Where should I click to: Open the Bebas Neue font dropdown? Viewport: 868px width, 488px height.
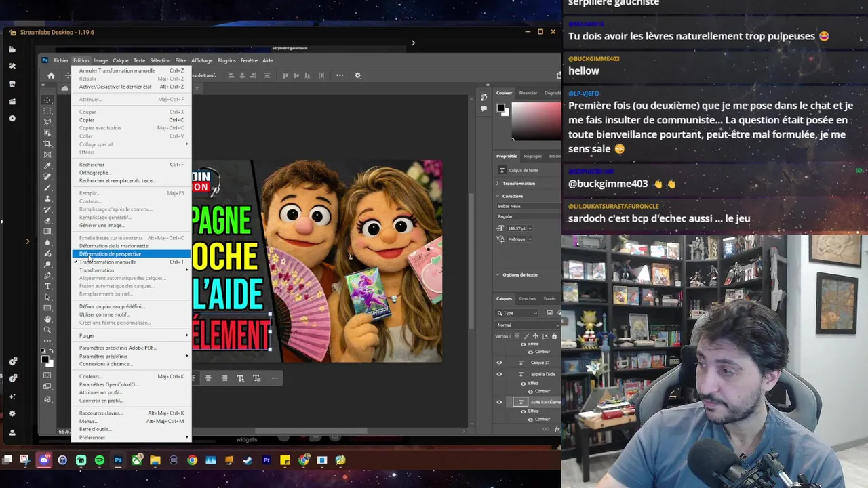[529, 206]
